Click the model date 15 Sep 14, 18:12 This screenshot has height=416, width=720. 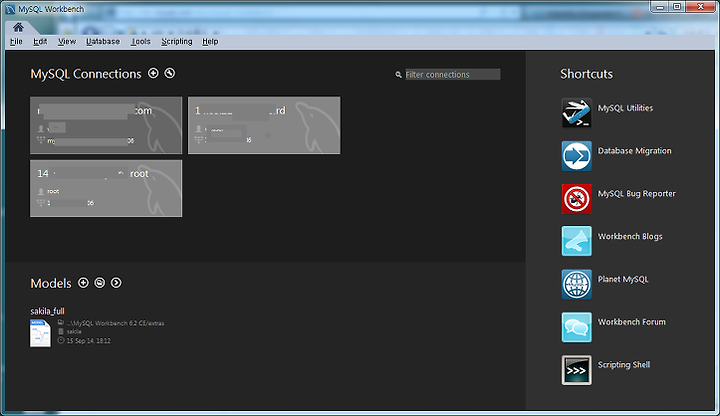pyautogui.click(x=88, y=341)
